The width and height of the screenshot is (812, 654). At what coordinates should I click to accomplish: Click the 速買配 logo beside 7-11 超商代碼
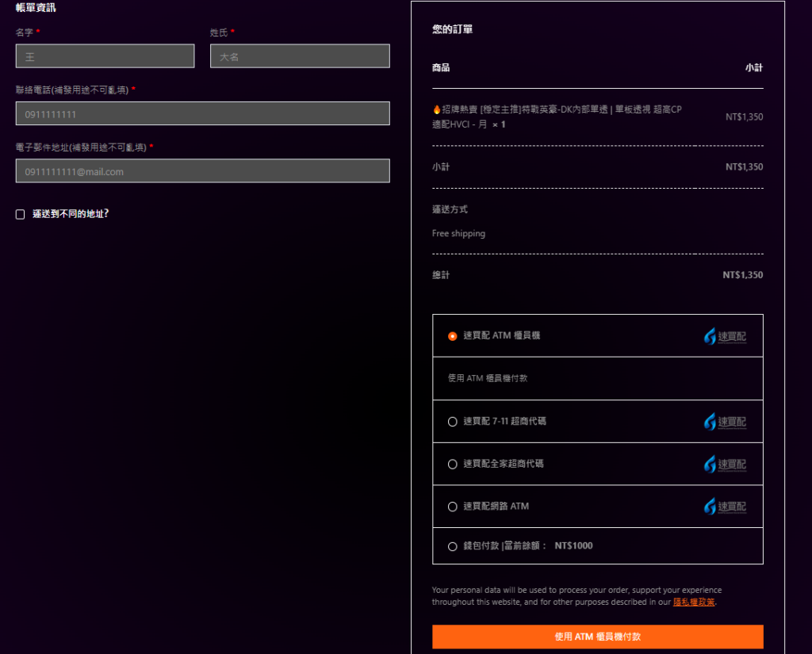(x=725, y=422)
